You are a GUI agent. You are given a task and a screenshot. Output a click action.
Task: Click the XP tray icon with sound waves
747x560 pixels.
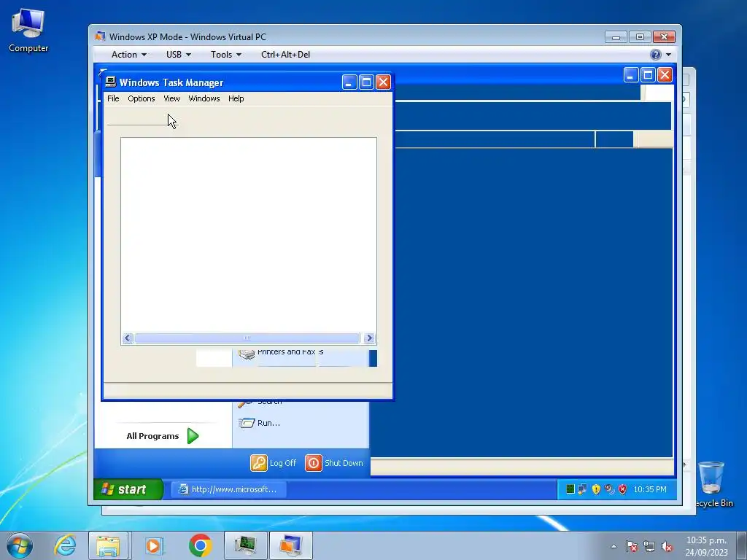click(x=609, y=489)
